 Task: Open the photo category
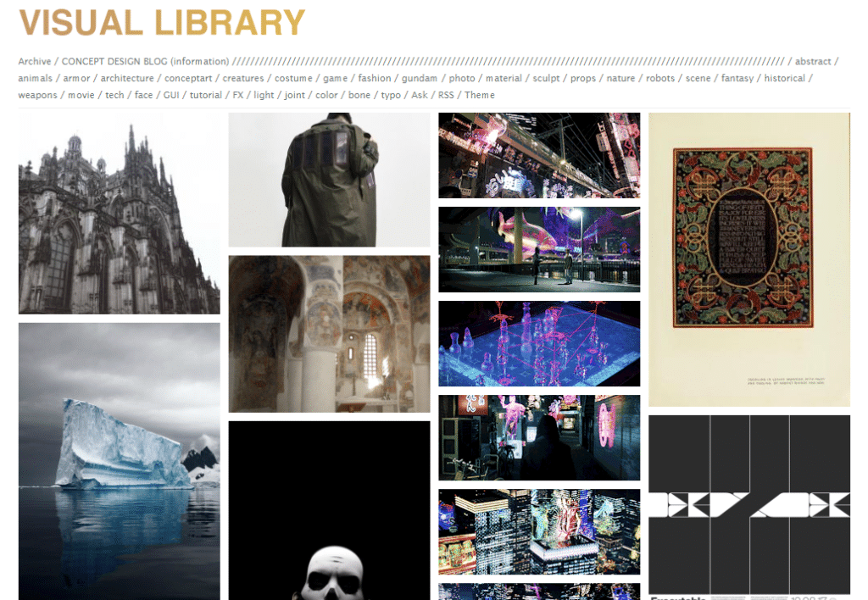point(462,78)
